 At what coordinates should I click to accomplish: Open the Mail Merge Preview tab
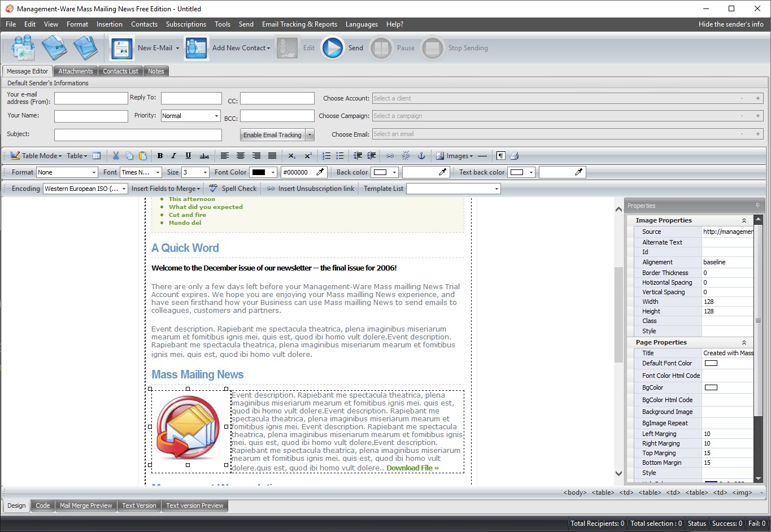point(86,505)
